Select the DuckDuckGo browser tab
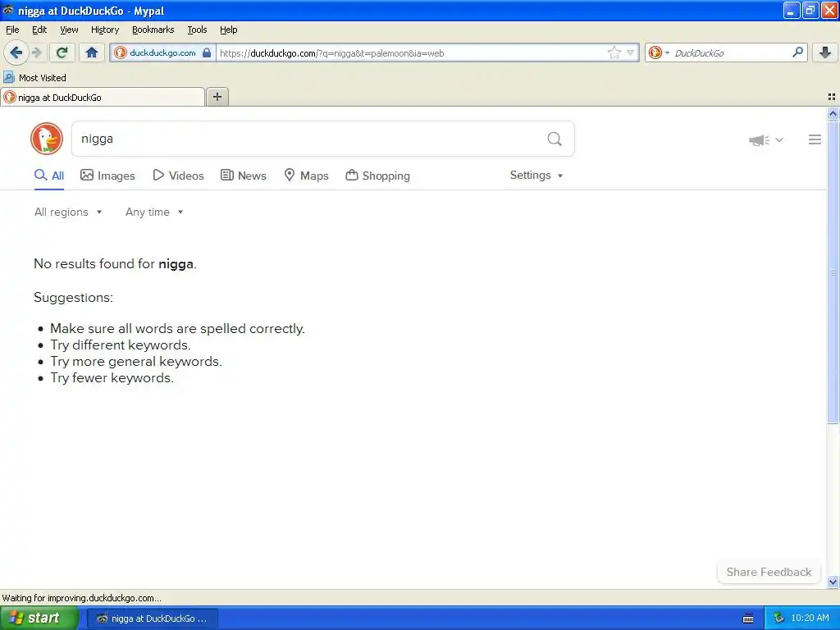Viewport: 840px width, 630px height. pos(103,98)
